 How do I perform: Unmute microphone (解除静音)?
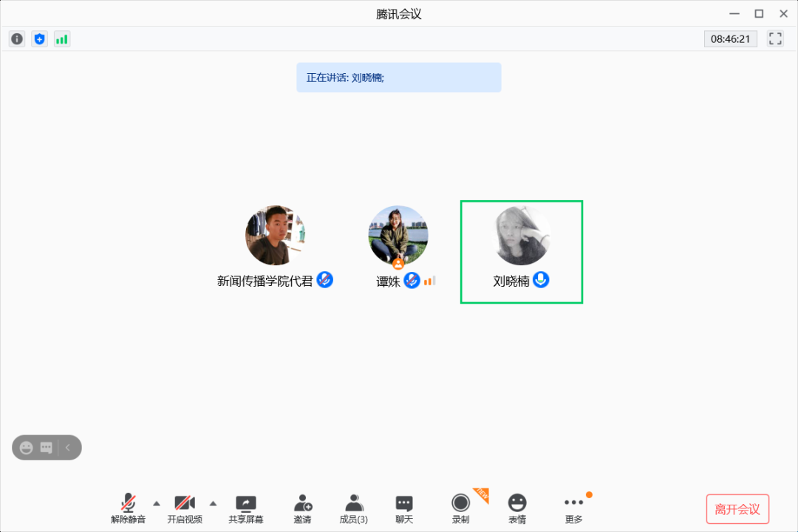tap(129, 508)
